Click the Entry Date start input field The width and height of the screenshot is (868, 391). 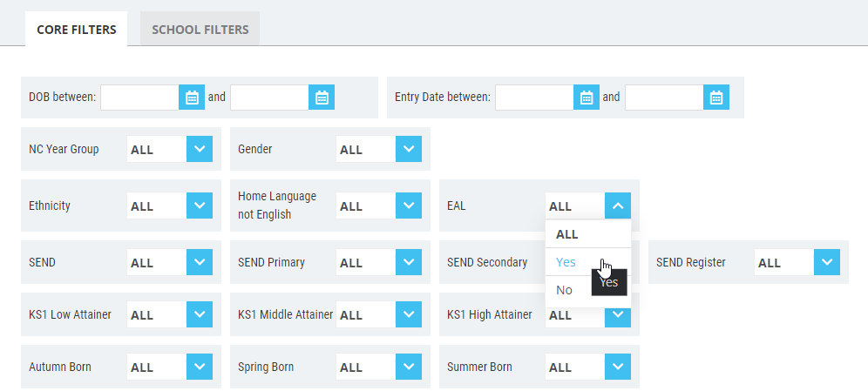coord(534,98)
